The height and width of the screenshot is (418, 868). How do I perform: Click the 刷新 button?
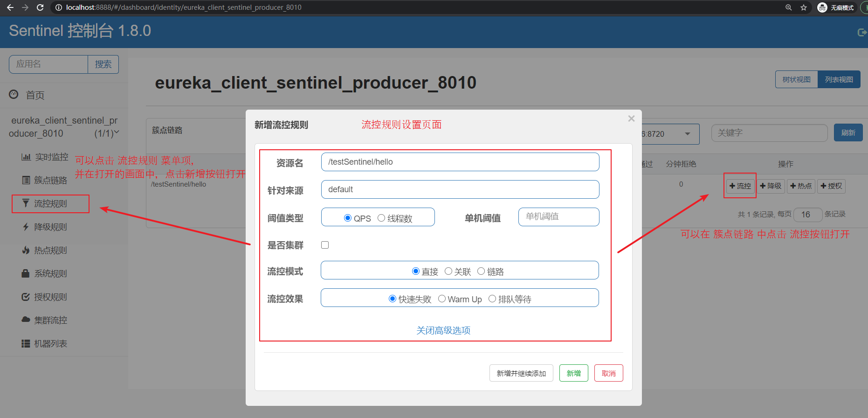[x=848, y=132]
